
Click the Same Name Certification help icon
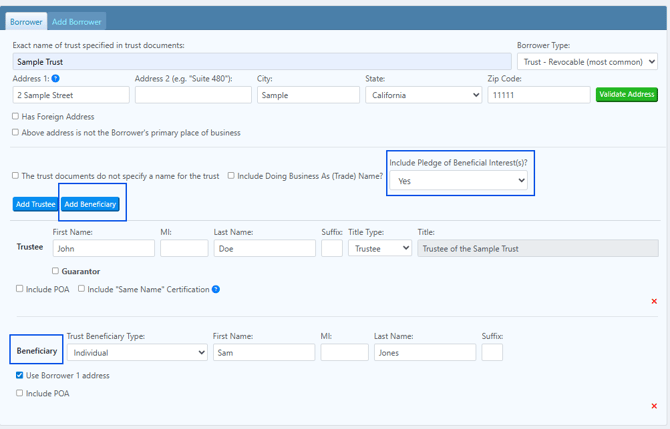click(216, 289)
